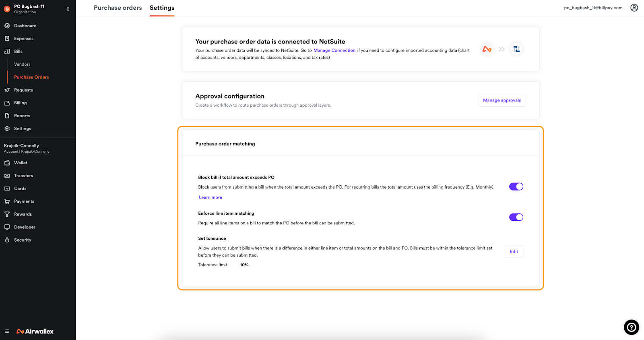Follow the Manage Connection link
The height and width of the screenshot is (340, 644).
(x=334, y=50)
